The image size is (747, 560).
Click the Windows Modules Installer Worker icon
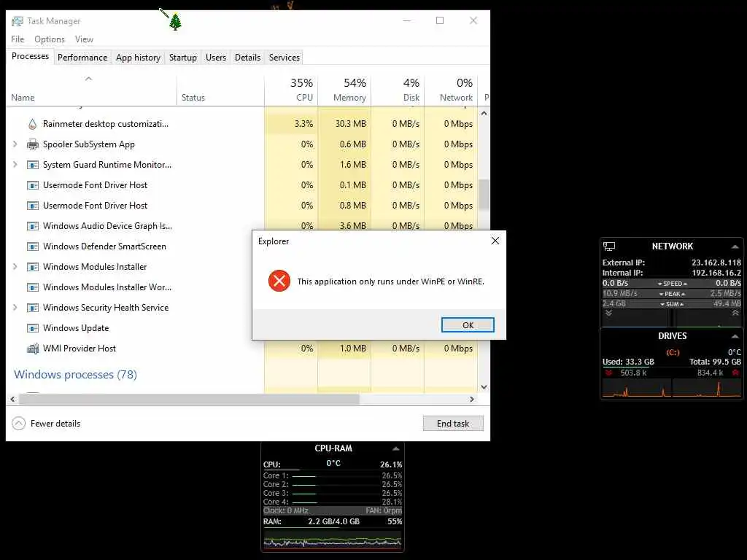pos(32,287)
